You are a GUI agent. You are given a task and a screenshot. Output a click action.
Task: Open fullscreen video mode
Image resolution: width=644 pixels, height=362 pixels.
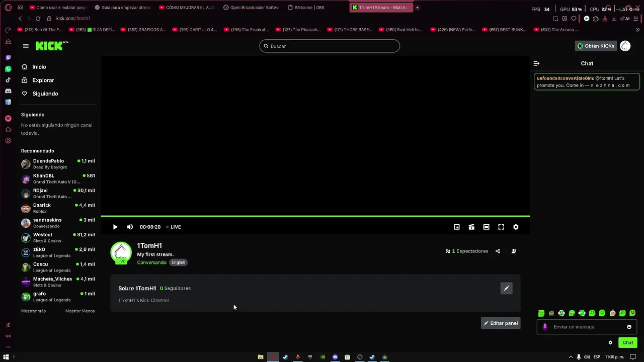pos(501,227)
